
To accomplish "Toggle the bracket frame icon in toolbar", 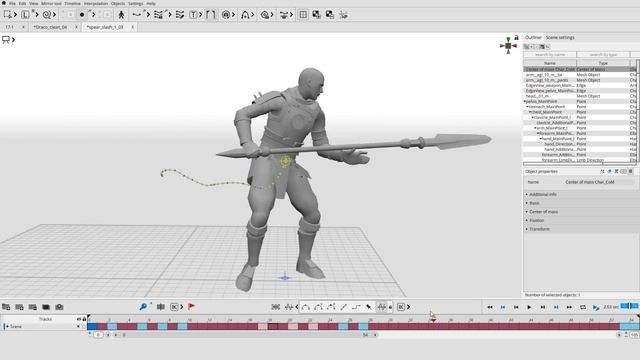I will pyautogui.click(x=211, y=15).
